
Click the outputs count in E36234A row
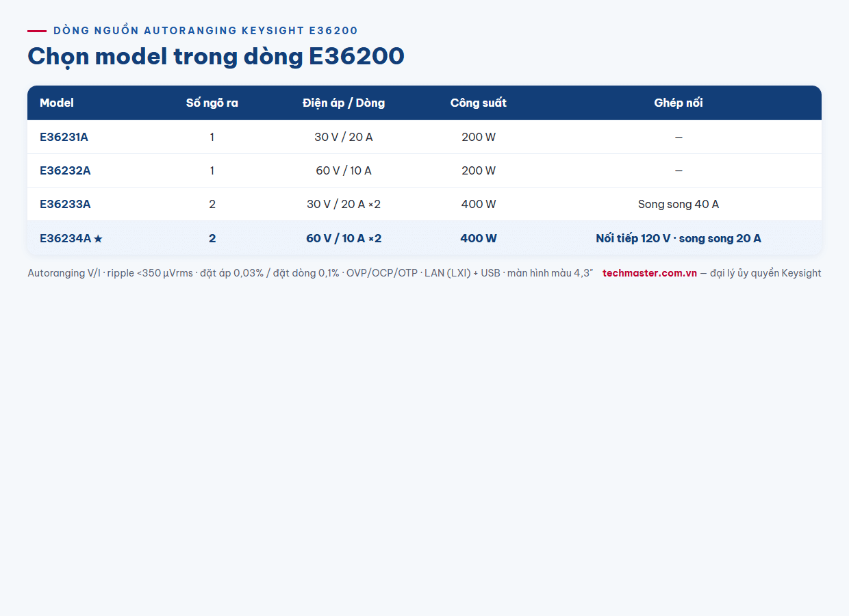tap(212, 238)
